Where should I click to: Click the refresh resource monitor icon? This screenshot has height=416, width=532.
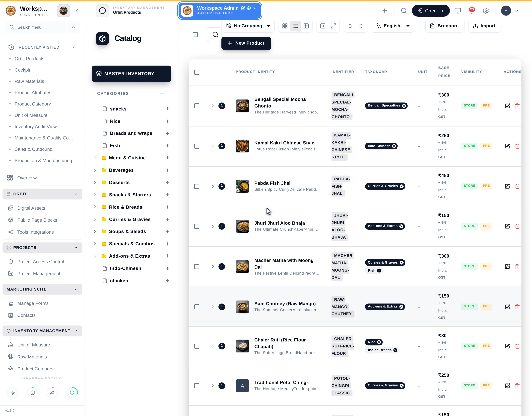[72, 393]
